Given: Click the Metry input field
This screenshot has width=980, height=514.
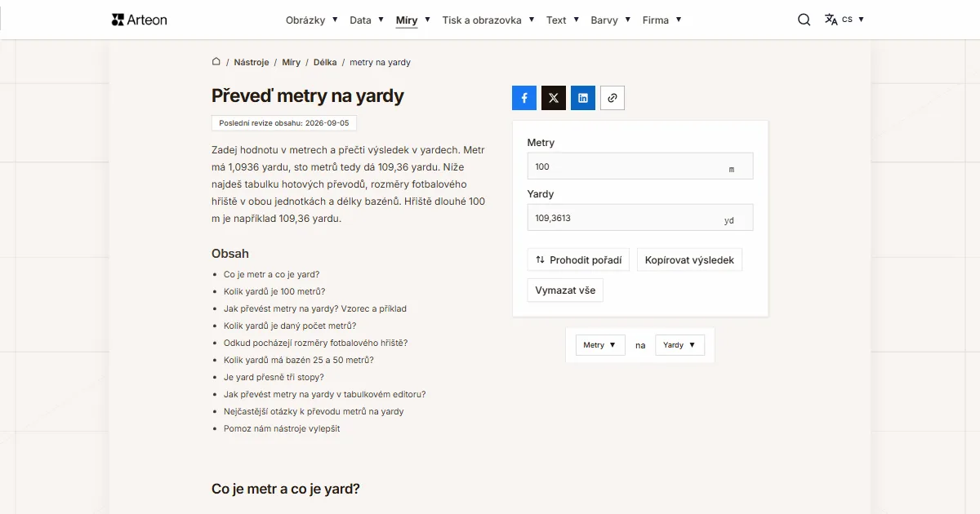Looking at the screenshot, I should [640, 166].
